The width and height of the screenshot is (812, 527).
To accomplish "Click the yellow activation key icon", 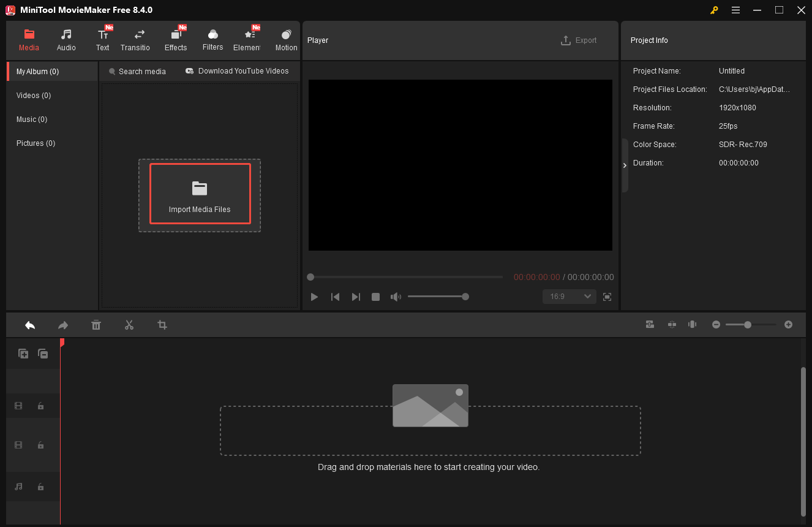I will 714,10.
